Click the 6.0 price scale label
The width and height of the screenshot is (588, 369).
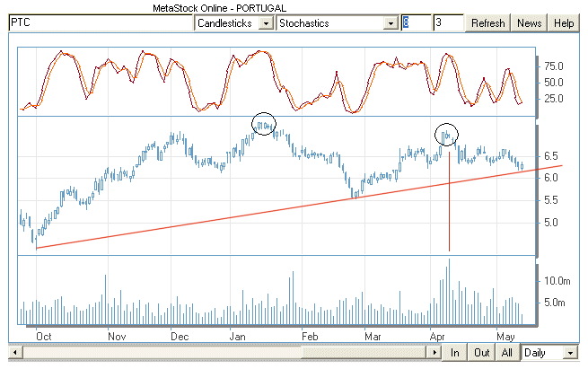point(551,178)
